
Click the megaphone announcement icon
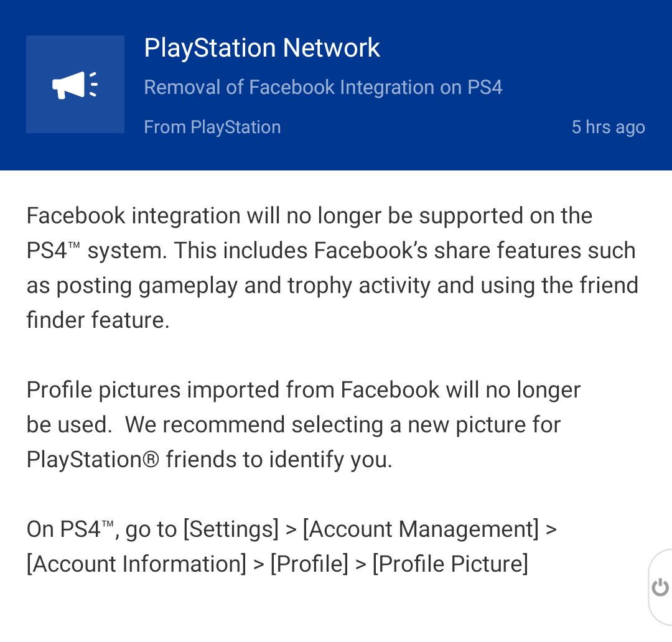click(x=75, y=85)
